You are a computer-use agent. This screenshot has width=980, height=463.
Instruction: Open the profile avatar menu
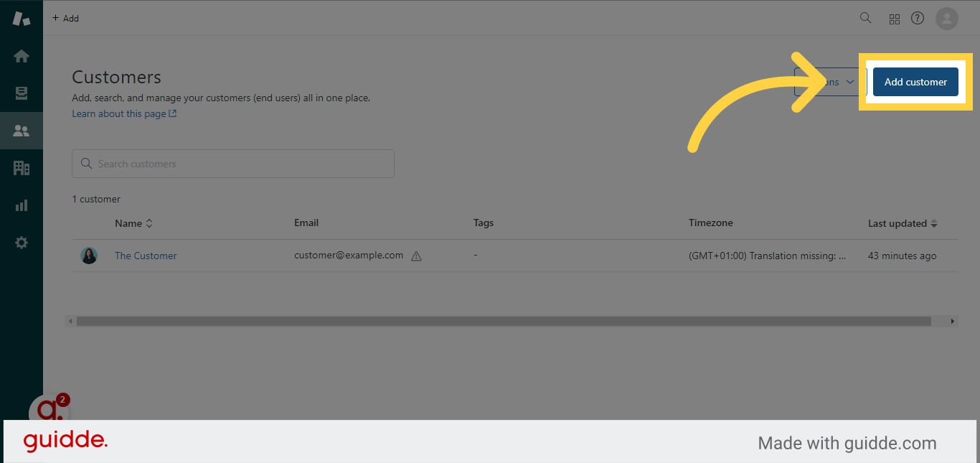946,18
